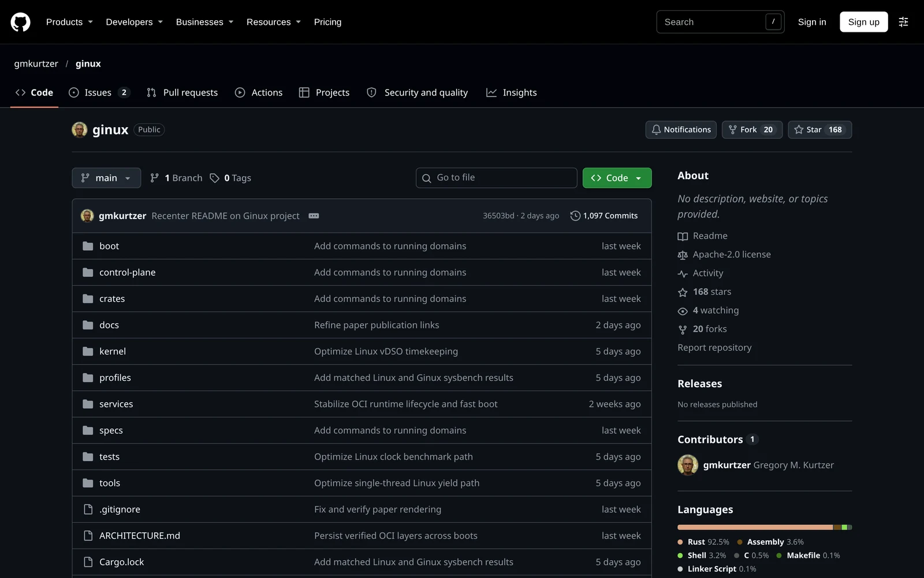Open the Insights tab
The image size is (924, 578).
click(512, 92)
